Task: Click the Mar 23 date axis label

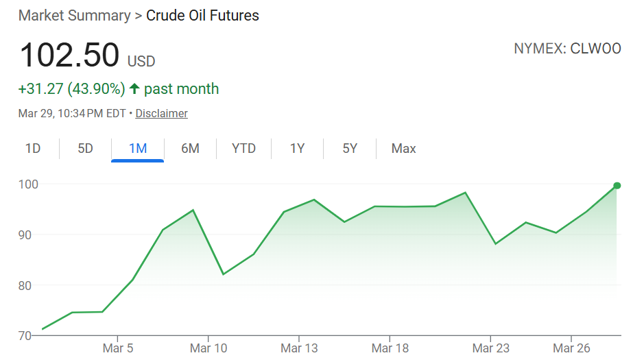Action: click(x=491, y=348)
